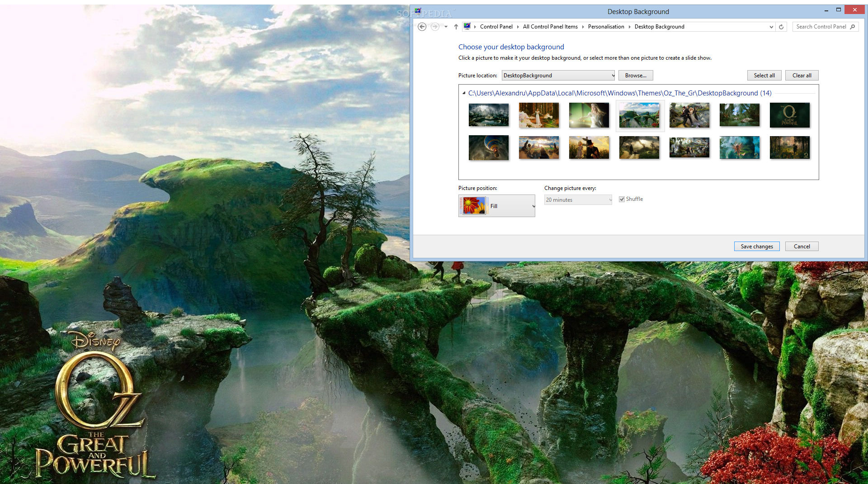Expand the arrow after Control Panel breadcrumb
This screenshot has width=868, height=484.
coord(518,27)
